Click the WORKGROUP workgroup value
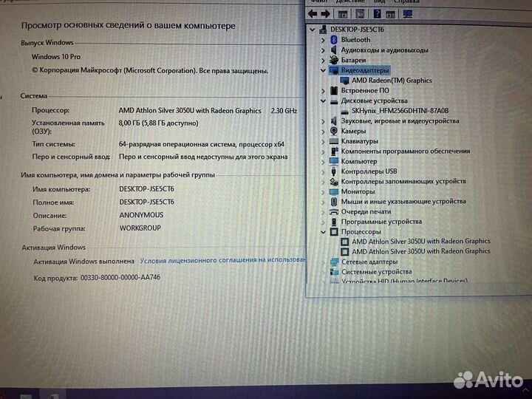This screenshot has width=532, height=399. (140, 228)
